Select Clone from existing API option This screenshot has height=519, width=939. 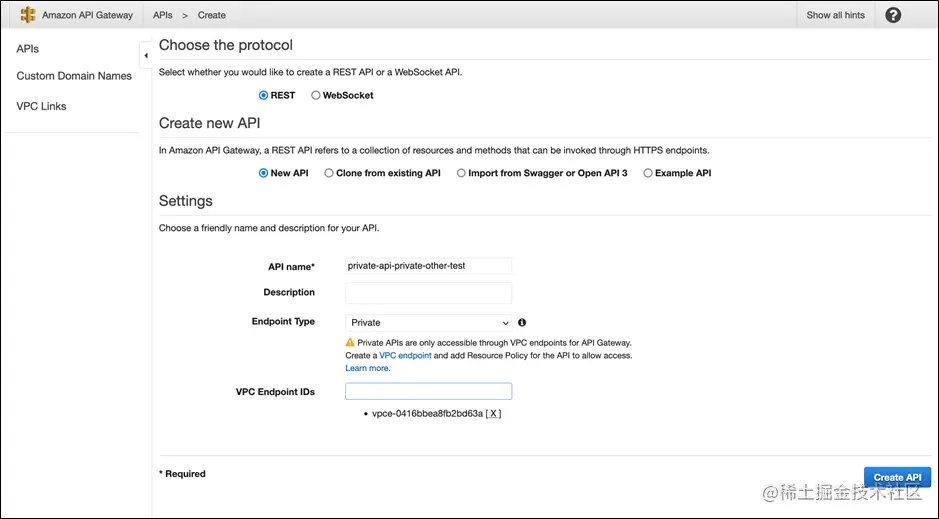pyautogui.click(x=329, y=173)
